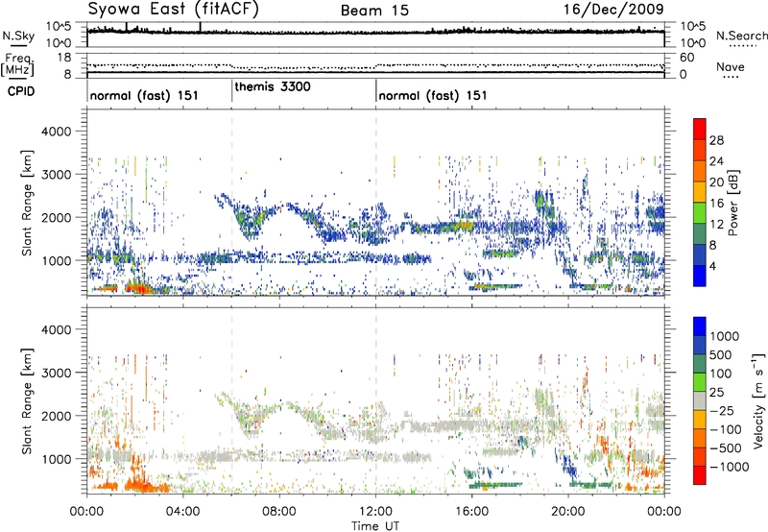Click the '12:00' time axis tick label
Image resolution: width=768 pixels, height=532 pixels.
[375, 512]
